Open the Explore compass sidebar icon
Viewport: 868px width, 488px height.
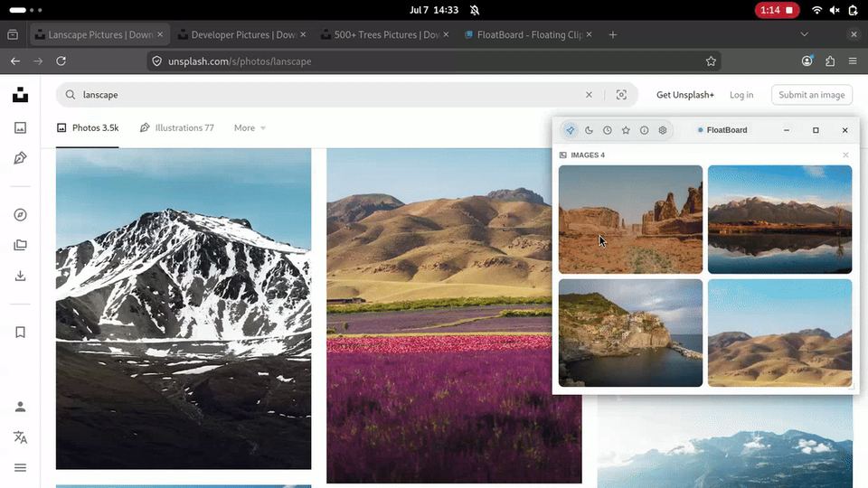(x=21, y=215)
